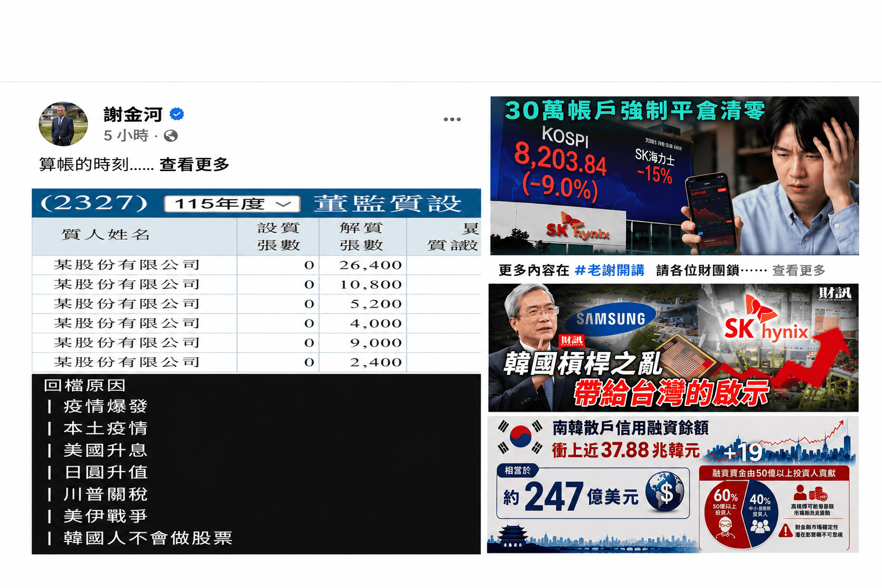This screenshot has width=882, height=588.
Task: Click the public globe audience icon
Action: (x=171, y=136)
